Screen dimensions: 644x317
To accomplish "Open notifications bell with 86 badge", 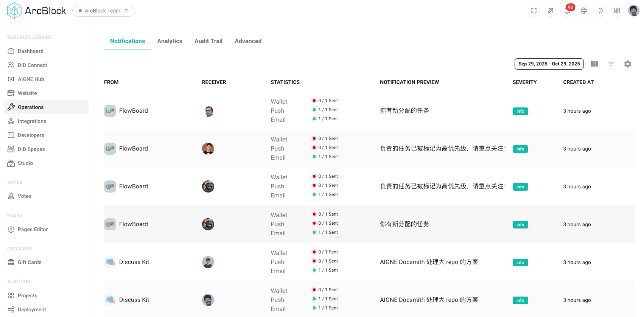I will pos(567,11).
